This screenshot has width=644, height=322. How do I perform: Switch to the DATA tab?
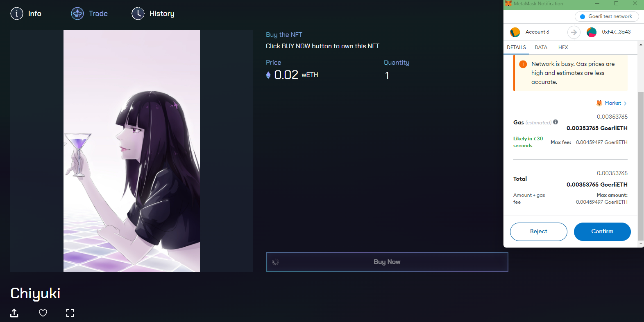coord(541,47)
